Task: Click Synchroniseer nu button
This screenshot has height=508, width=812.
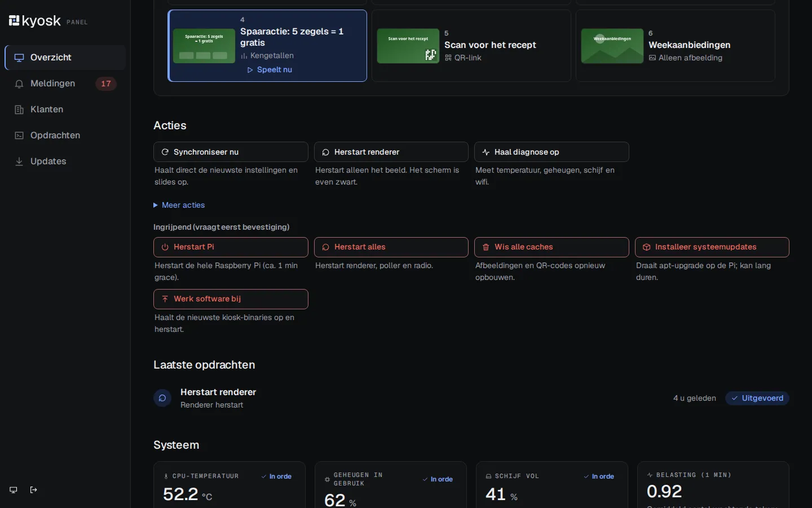Action: click(231, 152)
